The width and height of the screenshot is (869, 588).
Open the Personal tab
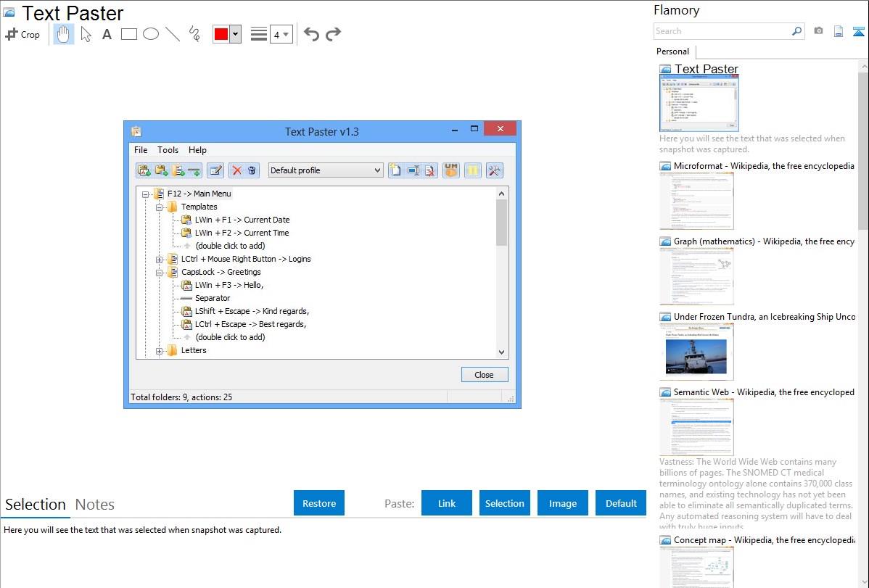tap(672, 51)
